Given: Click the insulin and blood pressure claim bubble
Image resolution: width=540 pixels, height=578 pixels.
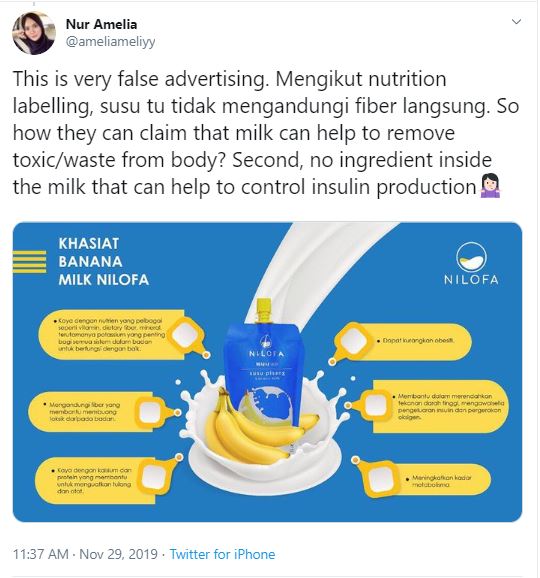Looking at the screenshot, I should 428,406.
